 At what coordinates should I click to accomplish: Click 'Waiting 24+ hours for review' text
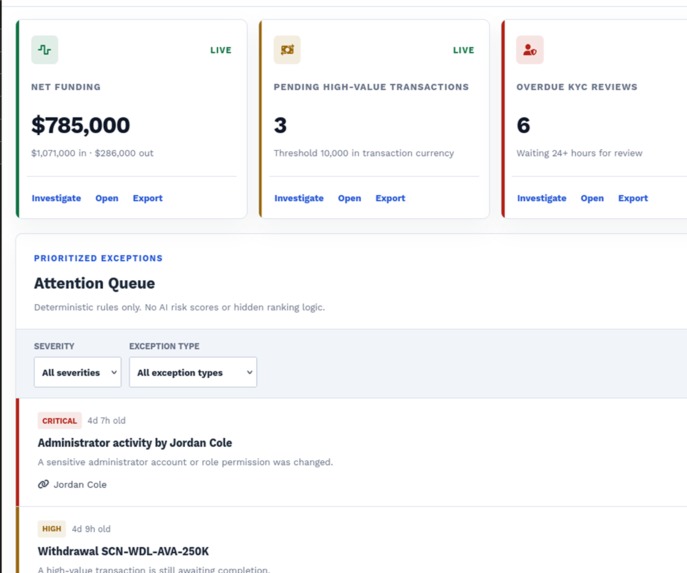click(579, 153)
